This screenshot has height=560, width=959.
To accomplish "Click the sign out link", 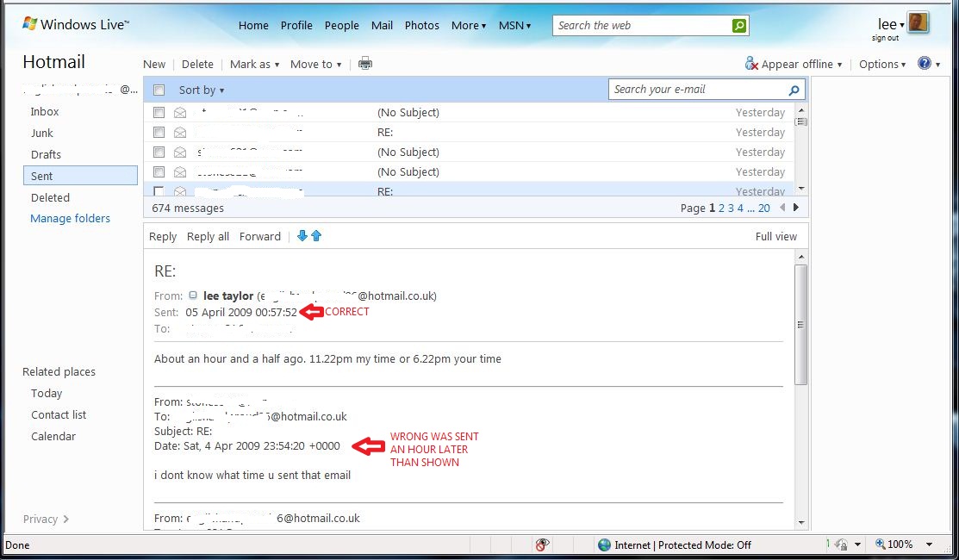I will [x=885, y=38].
